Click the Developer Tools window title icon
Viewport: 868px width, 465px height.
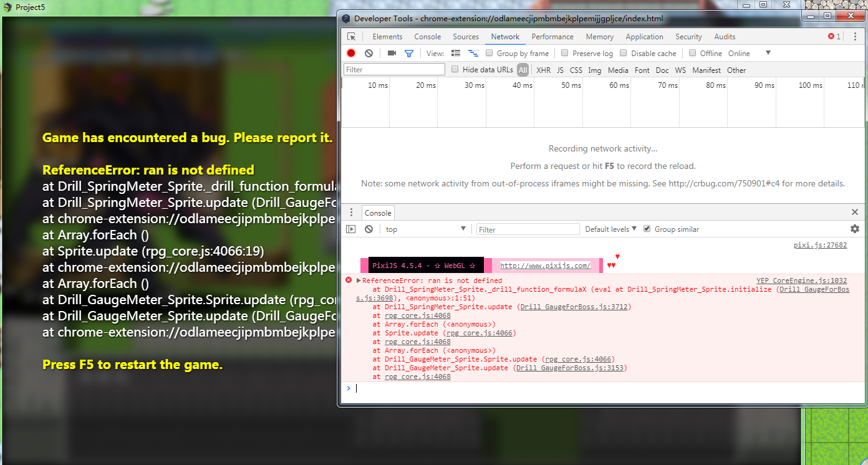pyautogui.click(x=346, y=19)
